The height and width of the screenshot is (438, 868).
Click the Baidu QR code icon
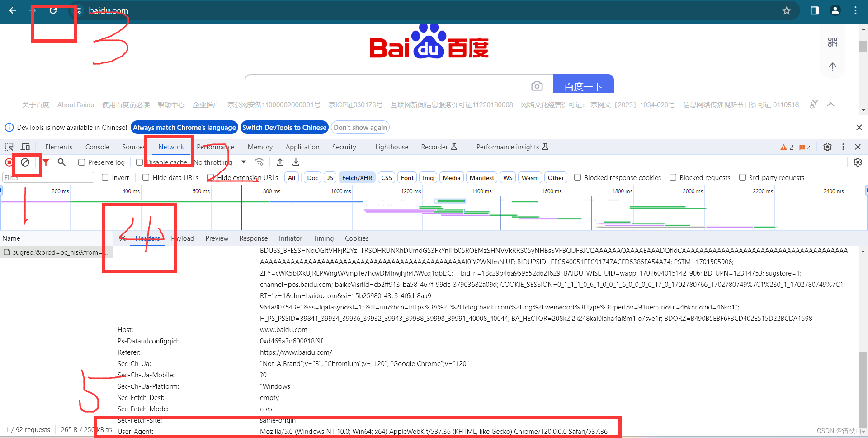833,42
